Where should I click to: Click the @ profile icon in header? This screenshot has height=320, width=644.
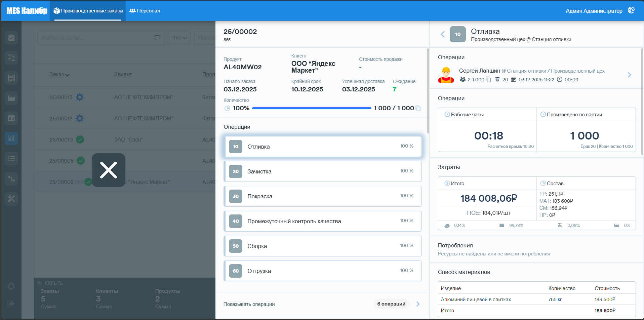pos(631,10)
